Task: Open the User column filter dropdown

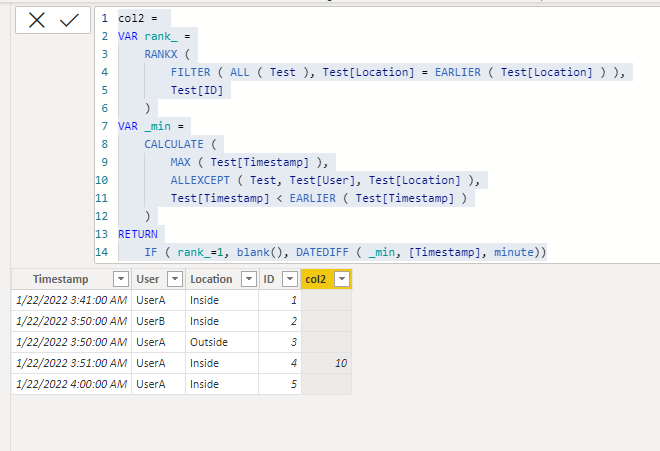Action: click(175, 279)
